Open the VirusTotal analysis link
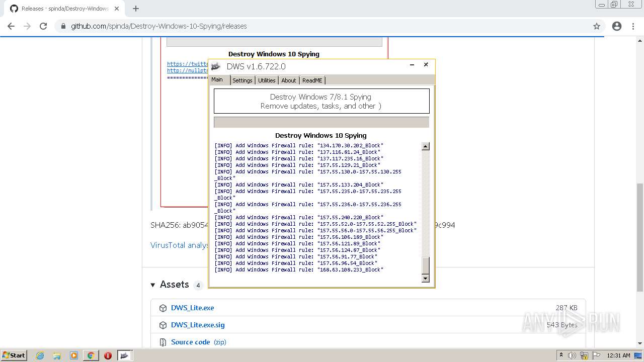 [x=179, y=245]
